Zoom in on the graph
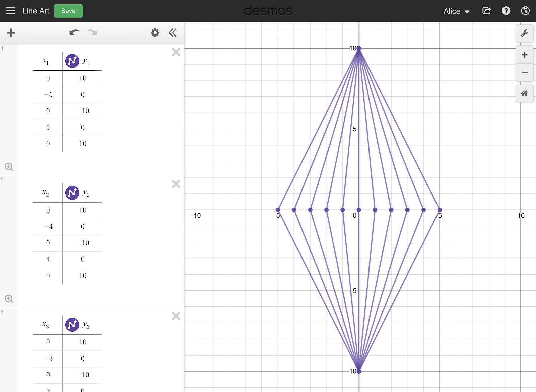The width and height of the screenshot is (536, 392). [x=525, y=55]
